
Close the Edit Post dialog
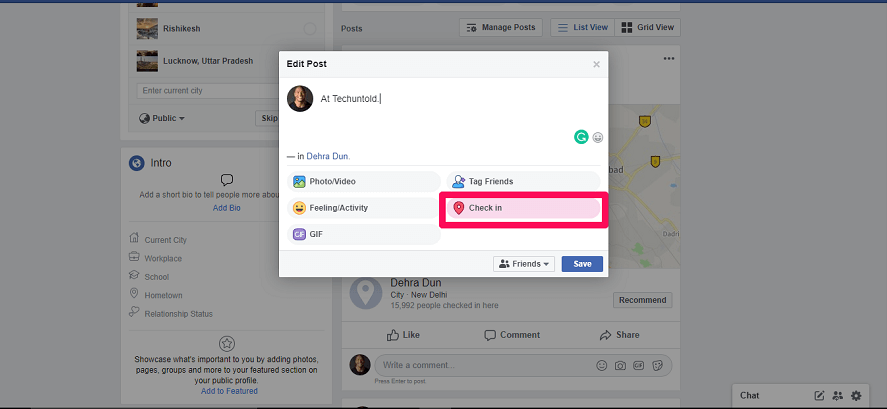(x=596, y=64)
